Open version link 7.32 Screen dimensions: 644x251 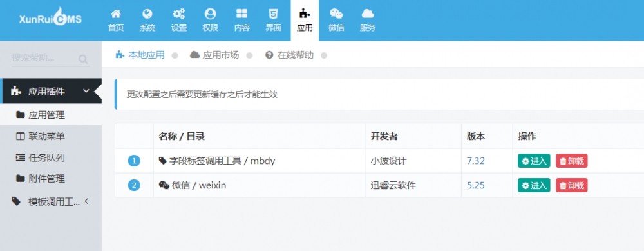tap(476, 161)
